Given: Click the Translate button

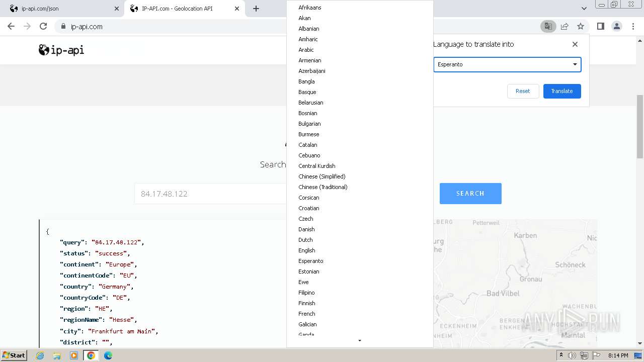Looking at the screenshot, I should (x=562, y=91).
